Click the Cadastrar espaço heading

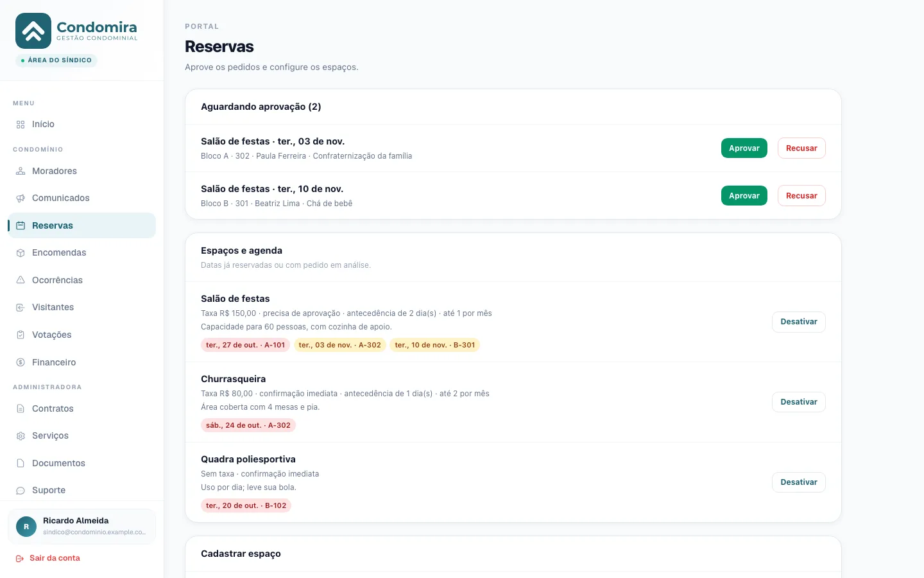pyautogui.click(x=241, y=554)
